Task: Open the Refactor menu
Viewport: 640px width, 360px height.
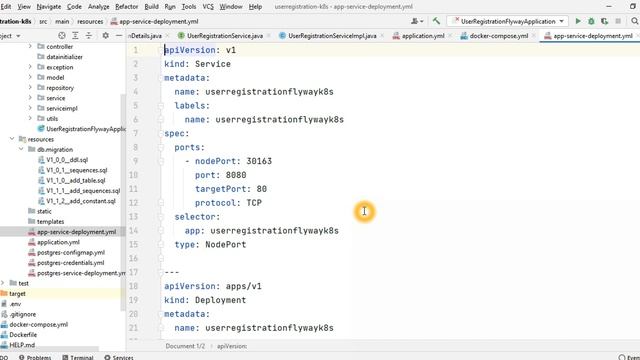Action: point(127,7)
